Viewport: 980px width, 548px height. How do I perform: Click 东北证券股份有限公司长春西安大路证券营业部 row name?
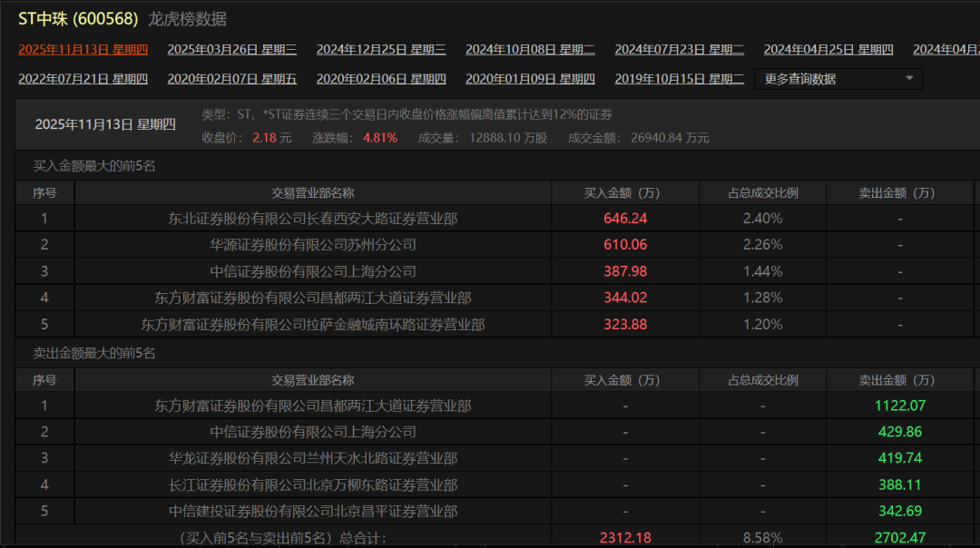coord(312,219)
